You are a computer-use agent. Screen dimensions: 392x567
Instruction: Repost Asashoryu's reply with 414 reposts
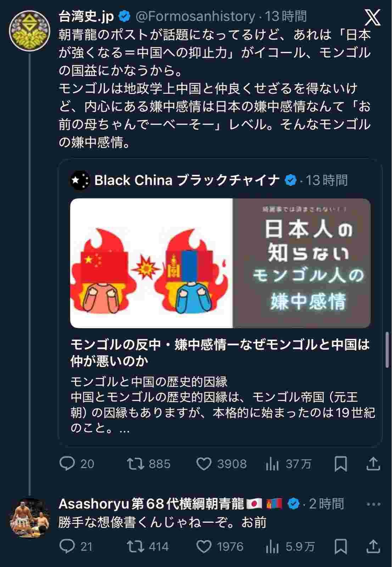pos(148,546)
